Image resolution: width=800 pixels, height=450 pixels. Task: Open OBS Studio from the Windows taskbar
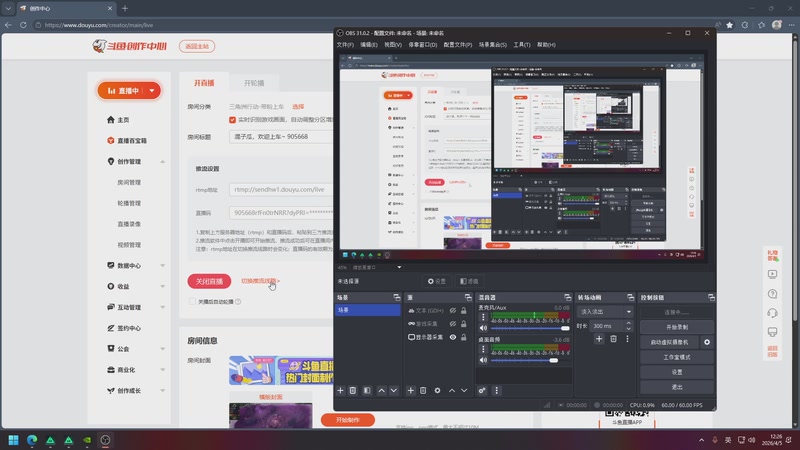(x=105, y=440)
